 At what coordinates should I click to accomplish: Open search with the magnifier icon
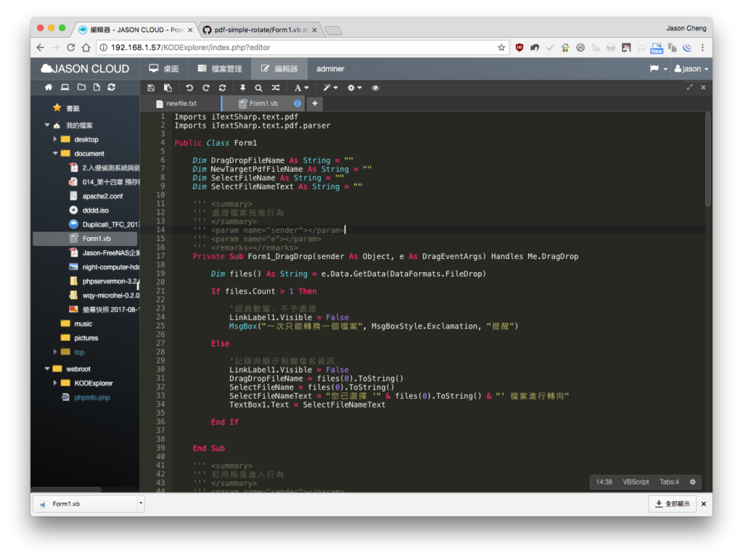(x=259, y=88)
